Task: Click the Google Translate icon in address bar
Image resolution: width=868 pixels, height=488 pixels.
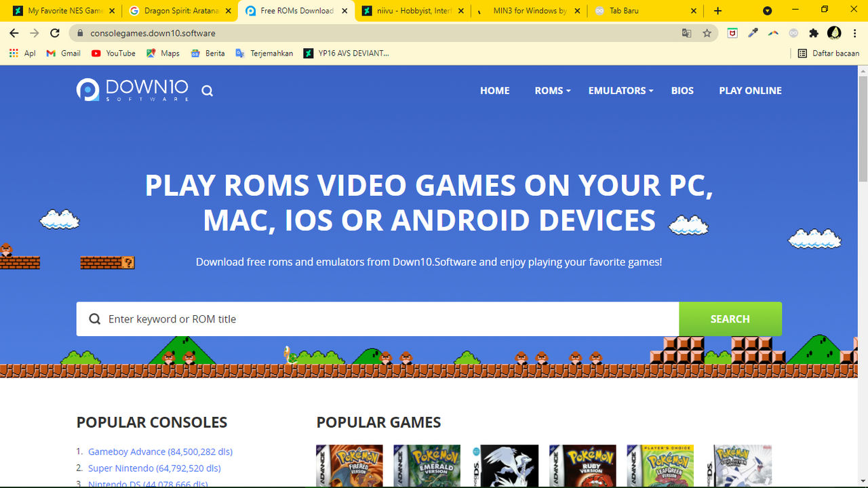Action: pos(686,33)
